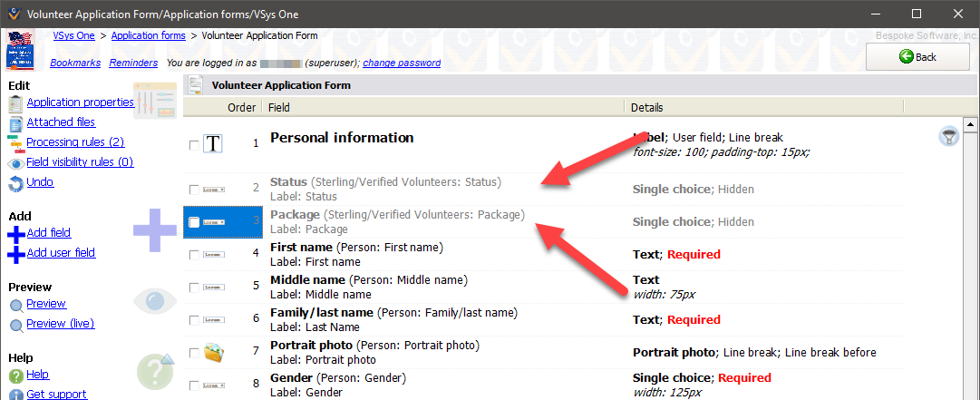Click the Attached files document icon
This screenshot has height=400, width=980.
click(x=15, y=122)
